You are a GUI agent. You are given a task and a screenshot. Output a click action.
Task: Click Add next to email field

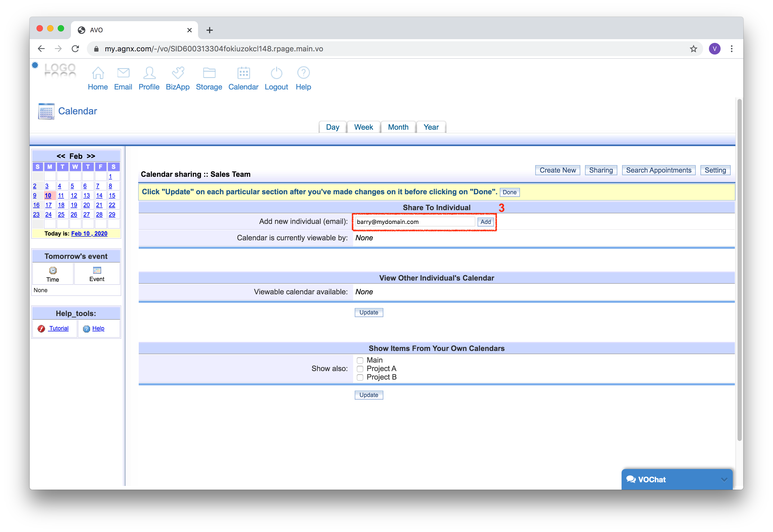pyautogui.click(x=485, y=222)
